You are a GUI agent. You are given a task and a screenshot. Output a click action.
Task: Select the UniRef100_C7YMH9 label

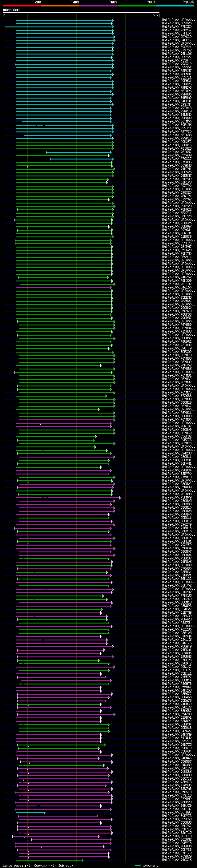coord(177,799)
